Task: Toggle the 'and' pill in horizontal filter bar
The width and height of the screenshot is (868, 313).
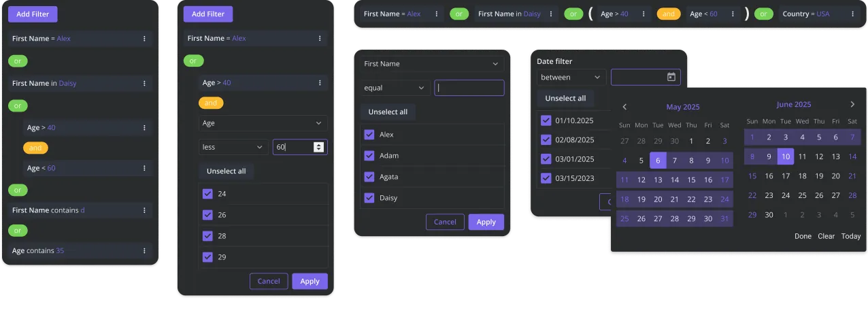Action: click(669, 14)
